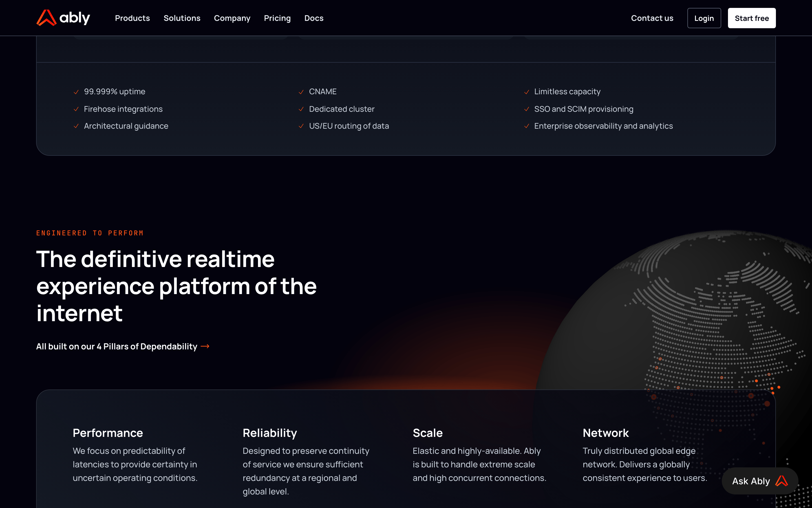Click the Ably icon inside Ask Ably widget
The width and height of the screenshot is (812, 508).
782,481
